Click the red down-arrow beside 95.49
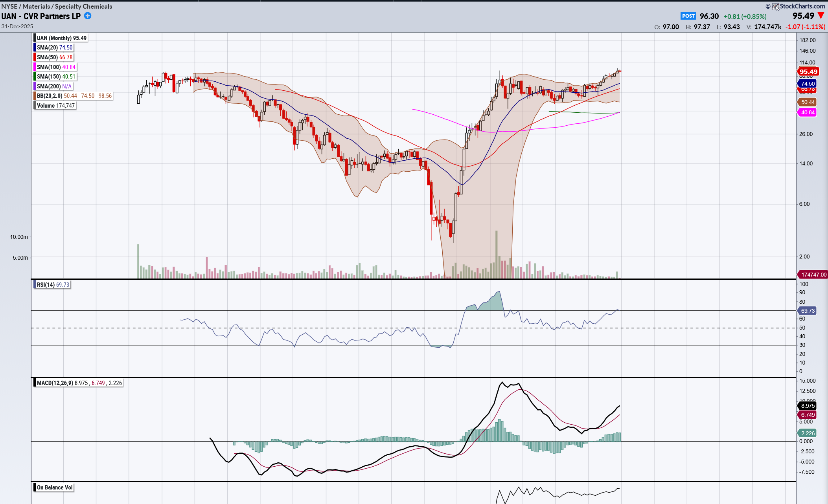The image size is (828, 504). (821, 16)
